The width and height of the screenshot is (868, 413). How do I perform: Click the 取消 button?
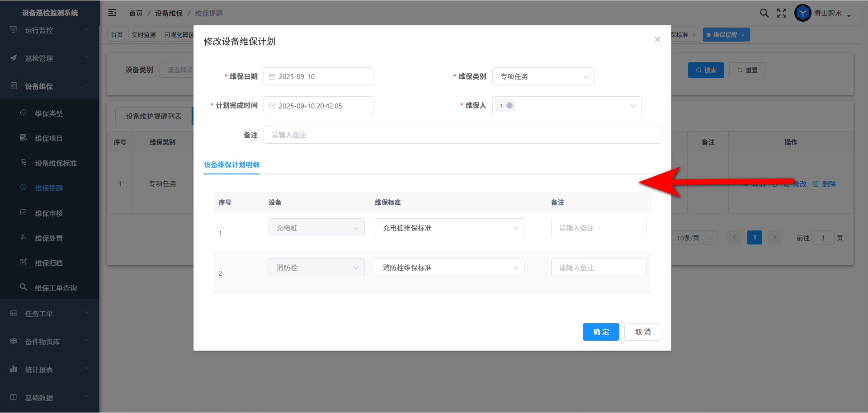pos(642,332)
